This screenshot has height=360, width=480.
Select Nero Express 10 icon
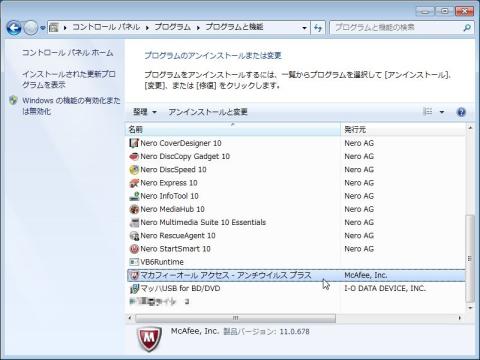(x=134, y=183)
